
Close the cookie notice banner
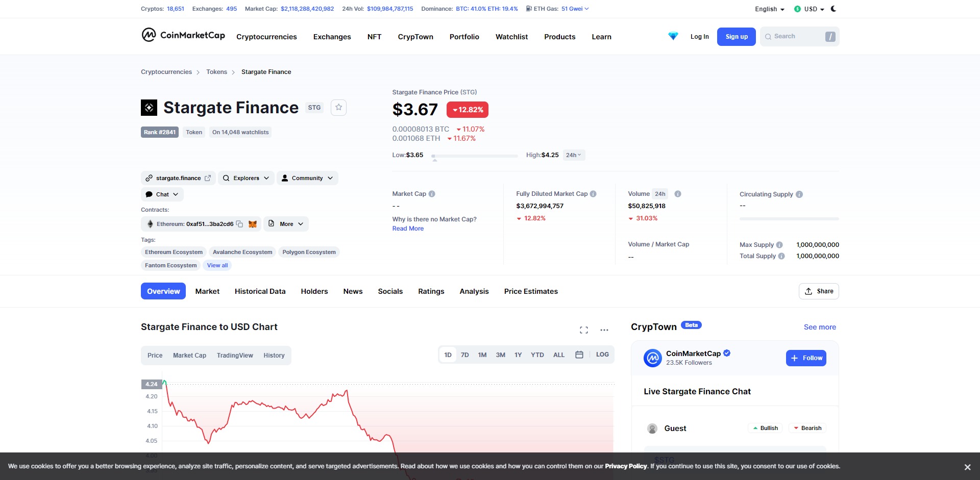pyautogui.click(x=967, y=467)
